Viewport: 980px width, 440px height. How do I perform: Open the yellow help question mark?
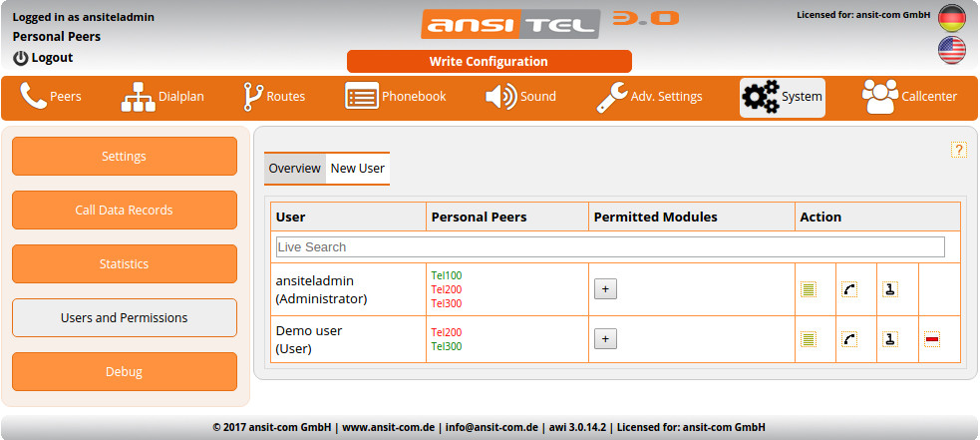958,150
